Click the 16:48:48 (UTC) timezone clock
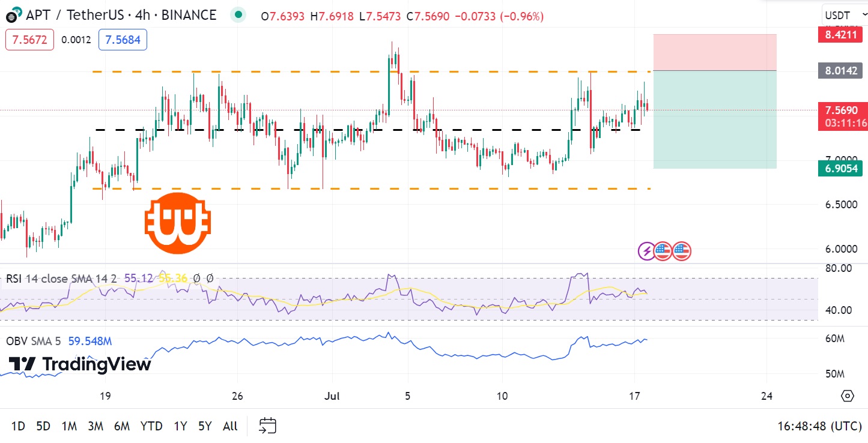Image resolution: width=868 pixels, height=443 pixels. pyautogui.click(x=819, y=426)
